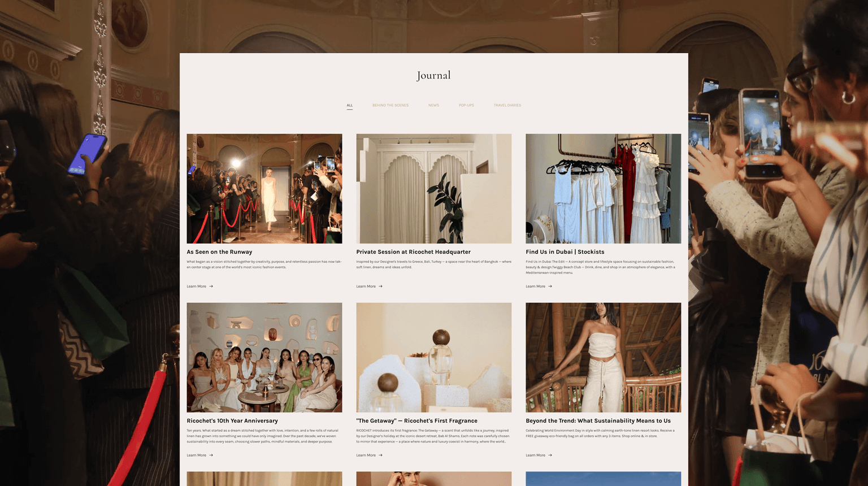Open the sustainability model photo
Viewport: 868px width, 486px height.
click(x=603, y=358)
